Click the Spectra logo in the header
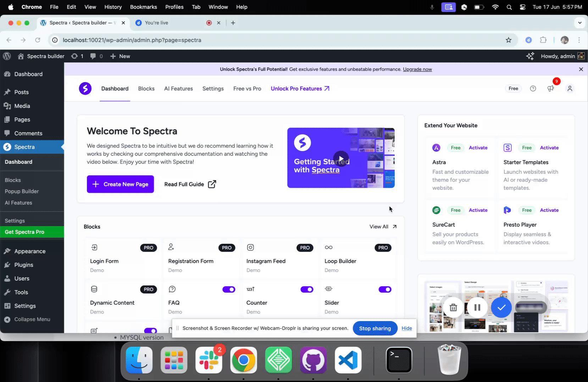Image resolution: width=588 pixels, height=382 pixels. [85, 89]
